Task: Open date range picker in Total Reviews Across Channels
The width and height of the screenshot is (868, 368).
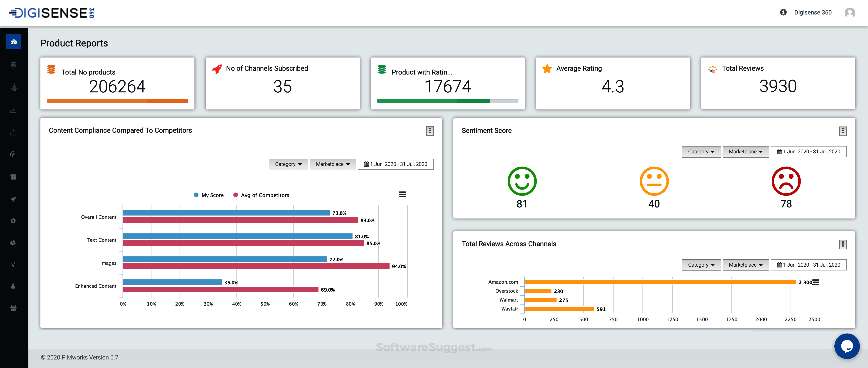Action: pos(808,265)
